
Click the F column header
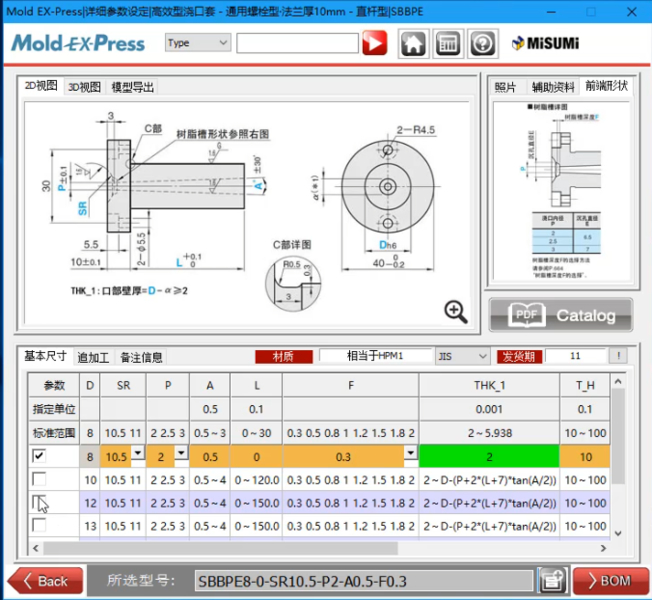[351, 385]
